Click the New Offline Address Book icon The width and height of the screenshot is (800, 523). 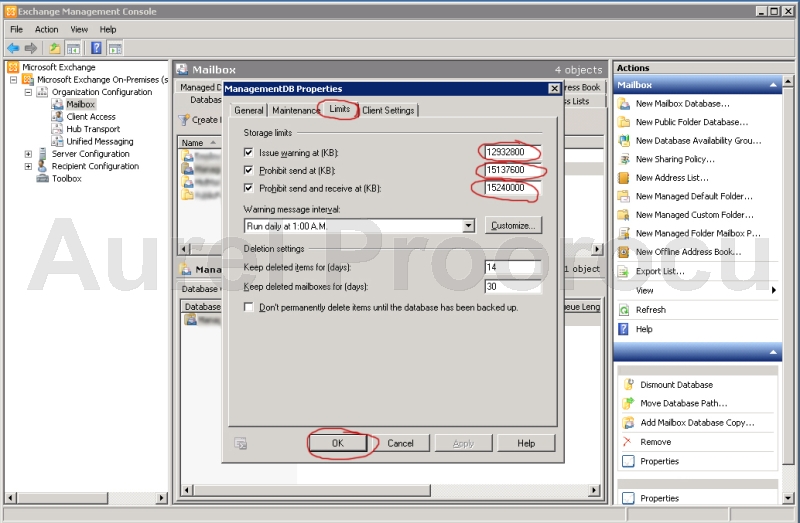pyautogui.click(x=623, y=252)
